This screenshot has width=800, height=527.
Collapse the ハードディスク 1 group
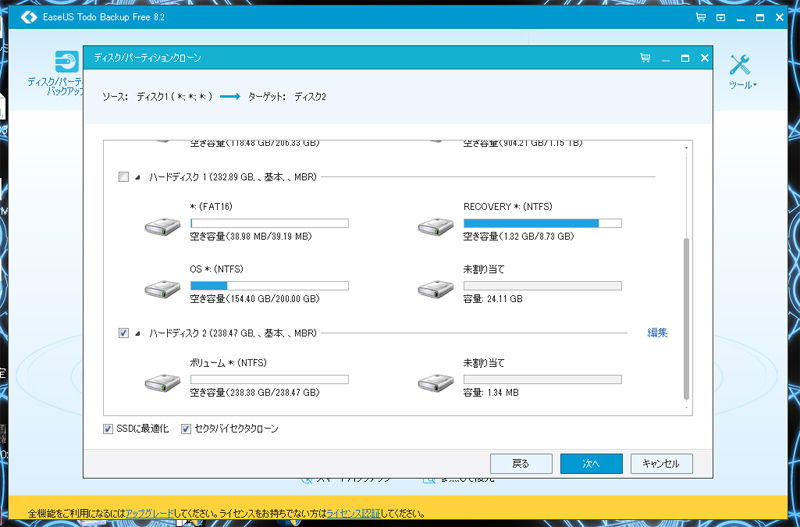click(x=137, y=178)
